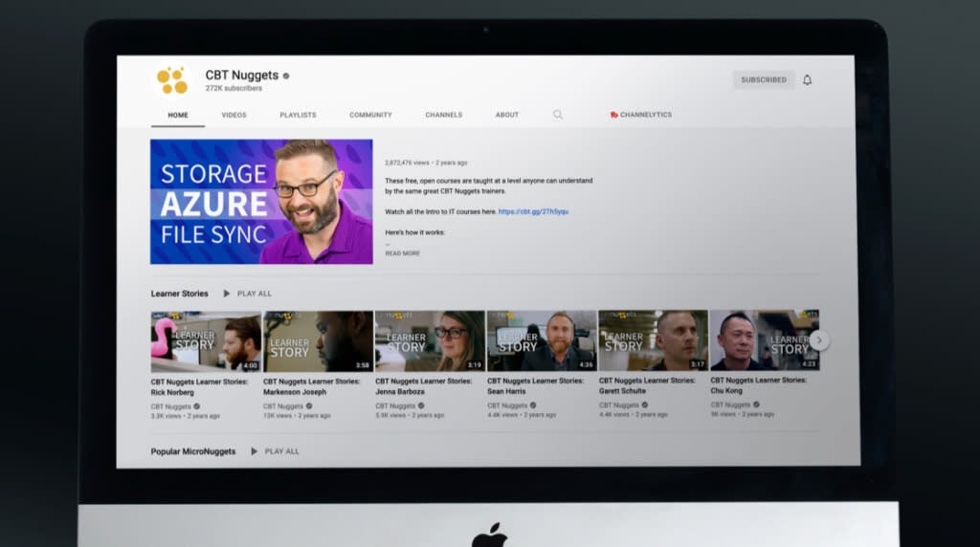
Task: Open the cbt.gg link in description
Action: (x=533, y=211)
